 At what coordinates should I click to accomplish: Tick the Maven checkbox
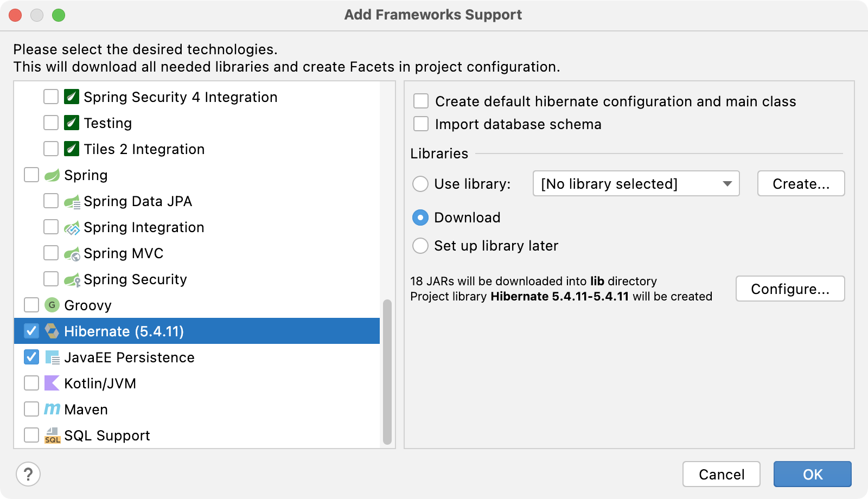pos(31,409)
